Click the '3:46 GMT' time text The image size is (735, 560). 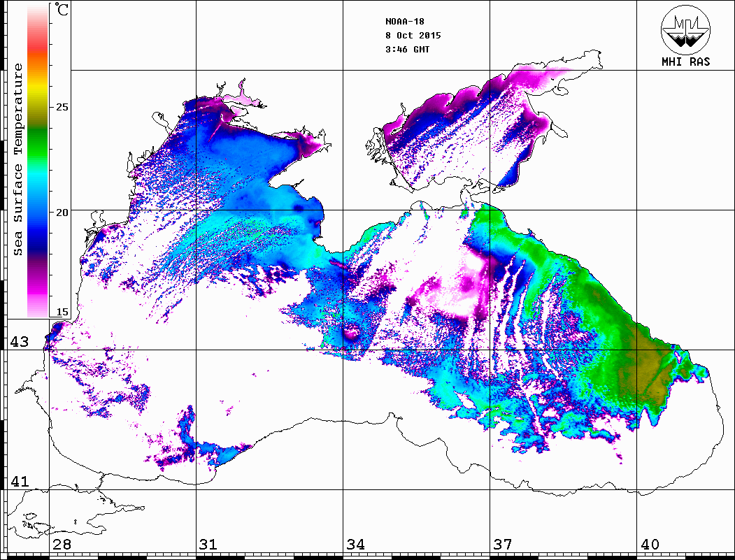point(407,50)
